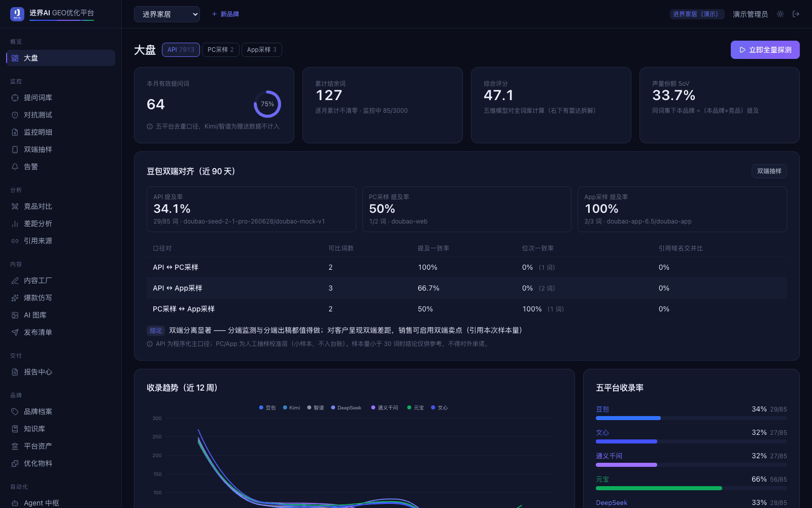
Task: Click the 双端抽样 device icon
Action: pos(15,149)
